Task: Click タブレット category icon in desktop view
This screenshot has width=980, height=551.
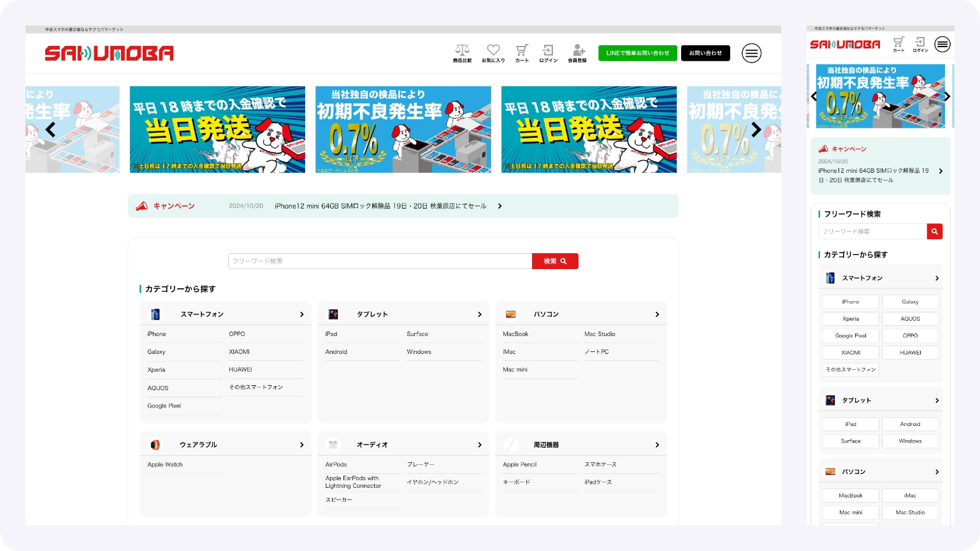Action: click(333, 314)
